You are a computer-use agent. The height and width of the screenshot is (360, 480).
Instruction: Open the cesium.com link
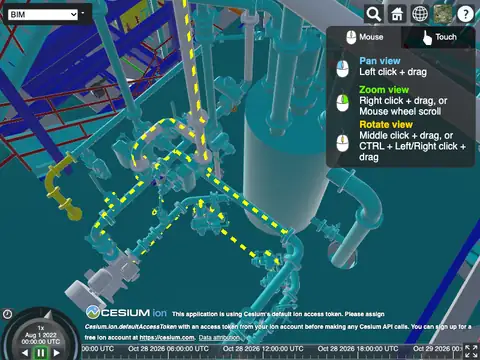167,338
